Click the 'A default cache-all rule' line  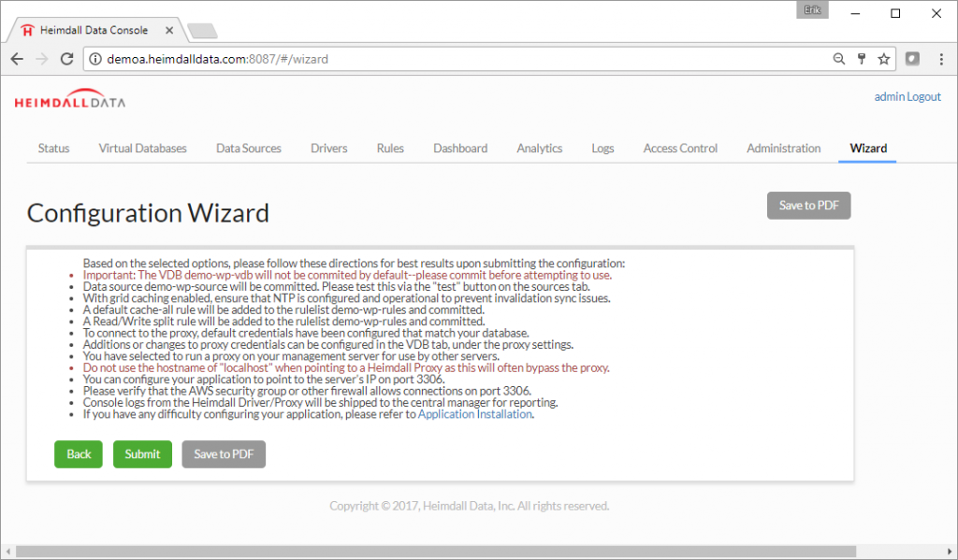tap(283, 309)
